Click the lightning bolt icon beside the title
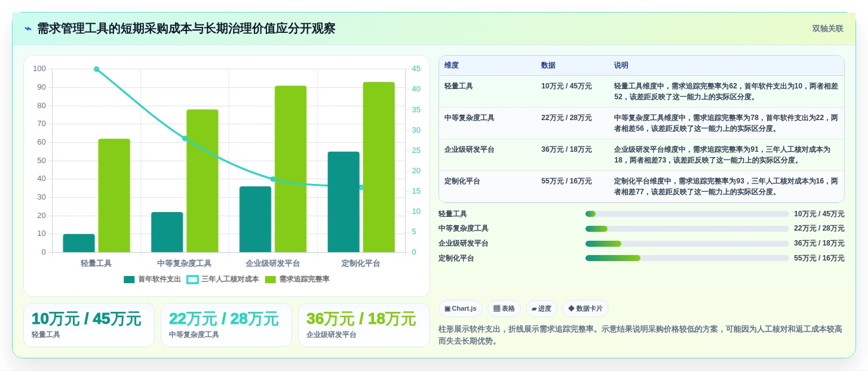This screenshot has height=371, width=868. tap(28, 29)
